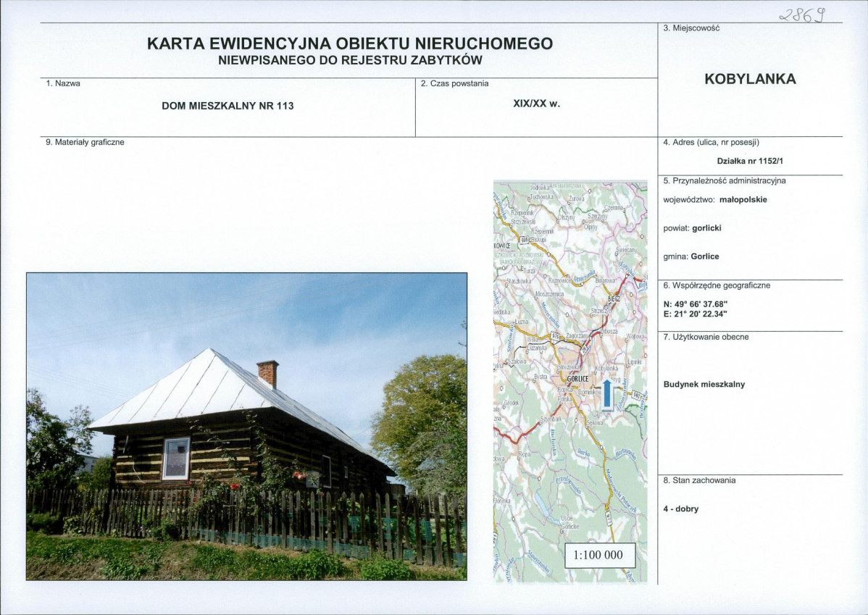Click the title 'KARTA EWIDENCYJNA OBIEKTU NIERUCHOMEGO'
This screenshot has height=615, width=868.
click(x=350, y=43)
